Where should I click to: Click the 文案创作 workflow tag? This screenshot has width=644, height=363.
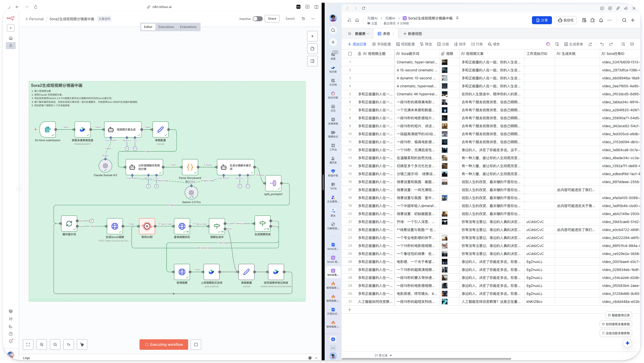(104, 19)
